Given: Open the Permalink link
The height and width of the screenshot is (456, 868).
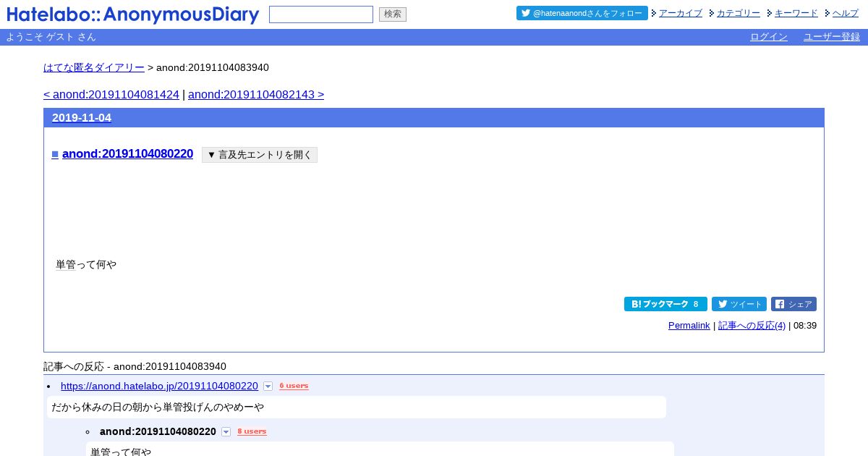Looking at the screenshot, I should 689,326.
